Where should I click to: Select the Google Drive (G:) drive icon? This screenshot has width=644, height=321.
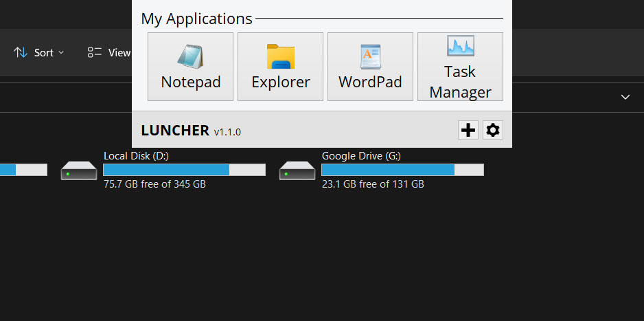pos(297,170)
